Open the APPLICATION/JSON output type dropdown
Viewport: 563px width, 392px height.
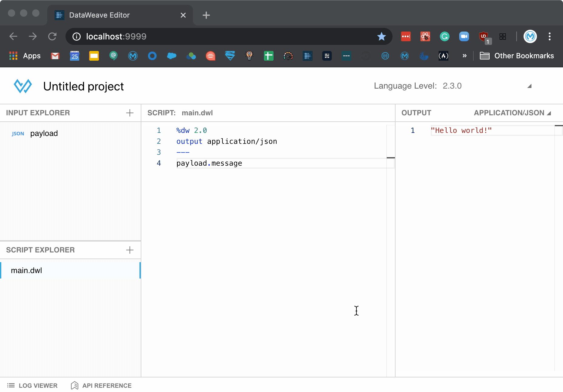512,113
